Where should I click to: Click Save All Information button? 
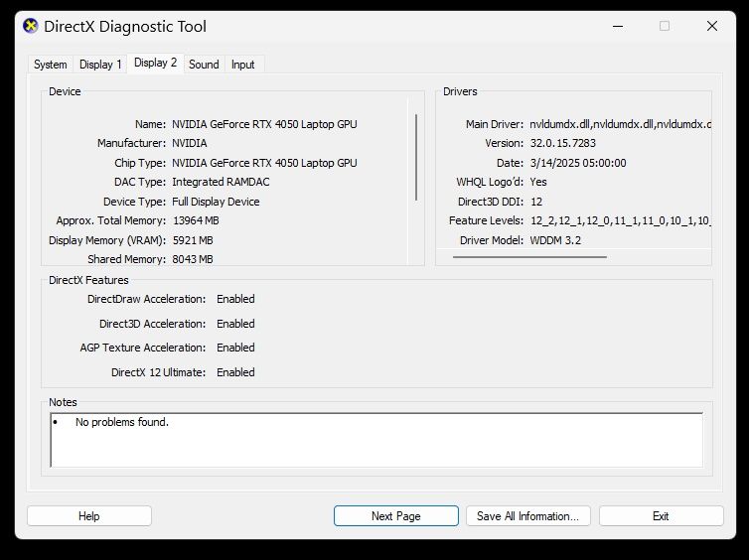click(x=527, y=516)
